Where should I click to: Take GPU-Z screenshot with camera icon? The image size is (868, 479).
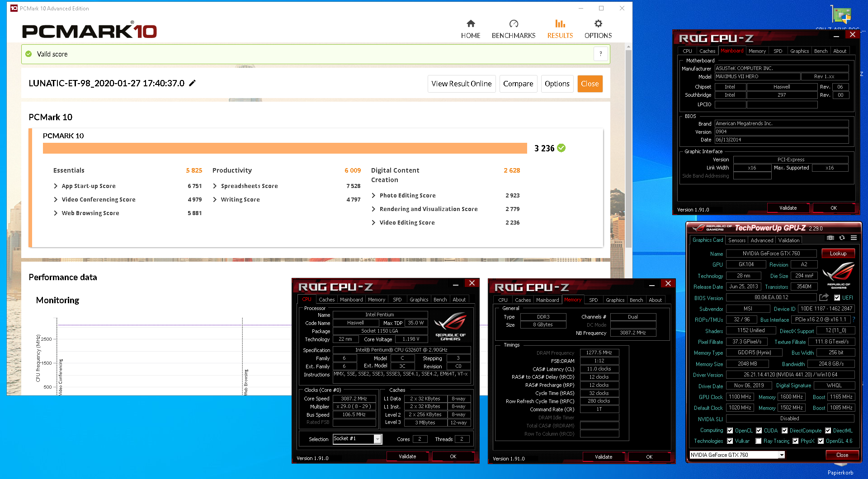pyautogui.click(x=830, y=238)
